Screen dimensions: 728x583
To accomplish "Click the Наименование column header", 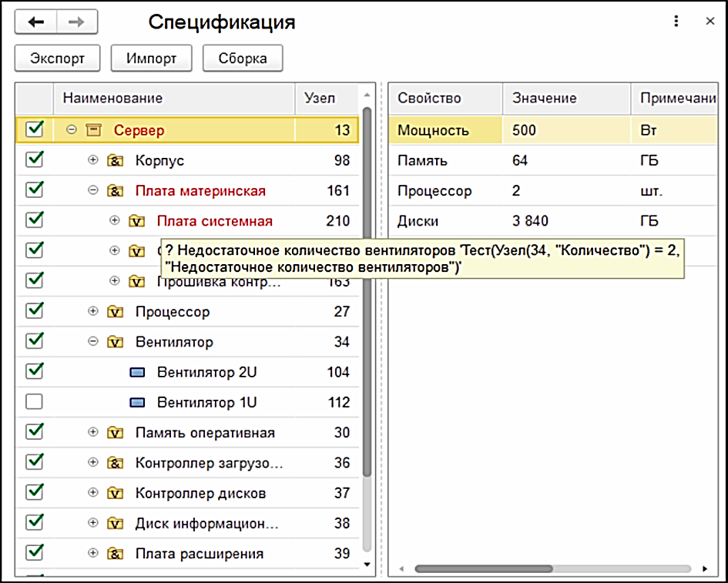I will coord(112,99).
